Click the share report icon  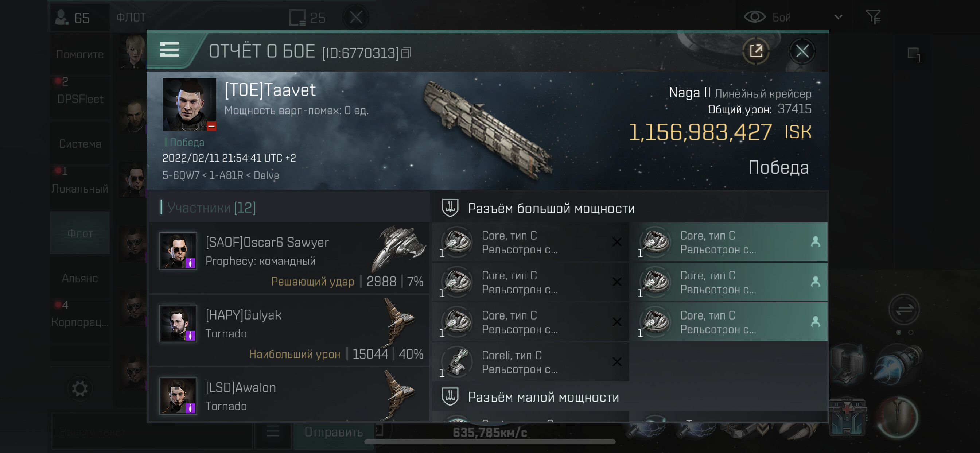(x=755, y=51)
